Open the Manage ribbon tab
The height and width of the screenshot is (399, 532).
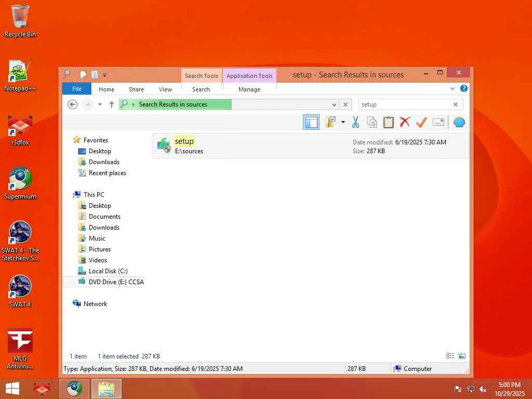click(249, 89)
